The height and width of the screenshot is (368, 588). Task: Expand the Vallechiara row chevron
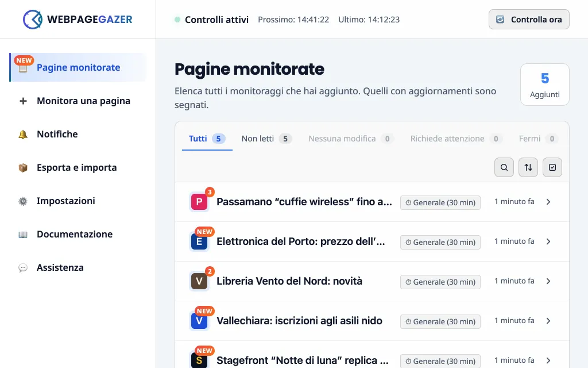548,321
